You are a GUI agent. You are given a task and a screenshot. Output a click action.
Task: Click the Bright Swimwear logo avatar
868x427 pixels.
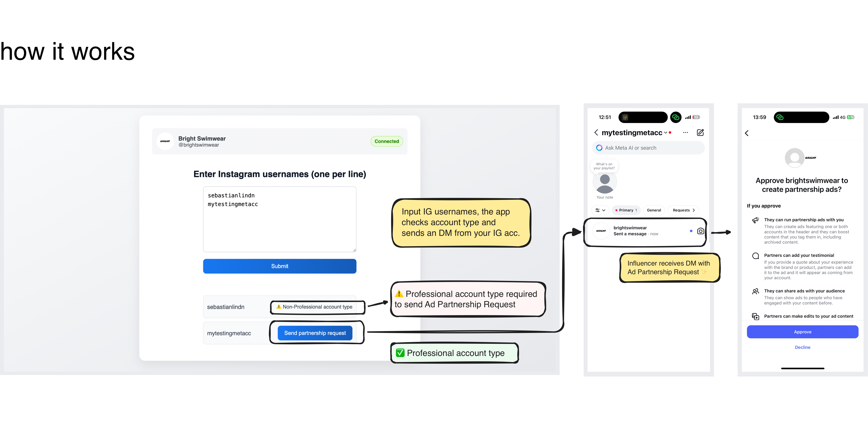coord(165,141)
